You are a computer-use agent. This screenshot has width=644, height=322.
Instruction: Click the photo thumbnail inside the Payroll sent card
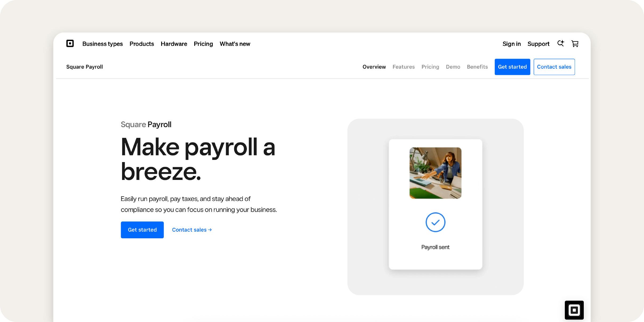pyautogui.click(x=435, y=173)
